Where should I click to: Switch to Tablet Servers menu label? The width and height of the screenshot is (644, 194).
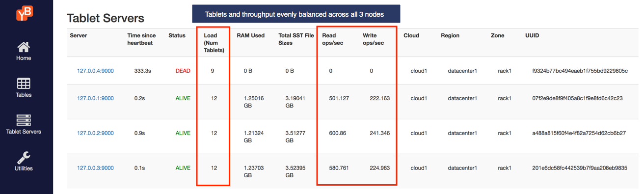tap(24, 132)
